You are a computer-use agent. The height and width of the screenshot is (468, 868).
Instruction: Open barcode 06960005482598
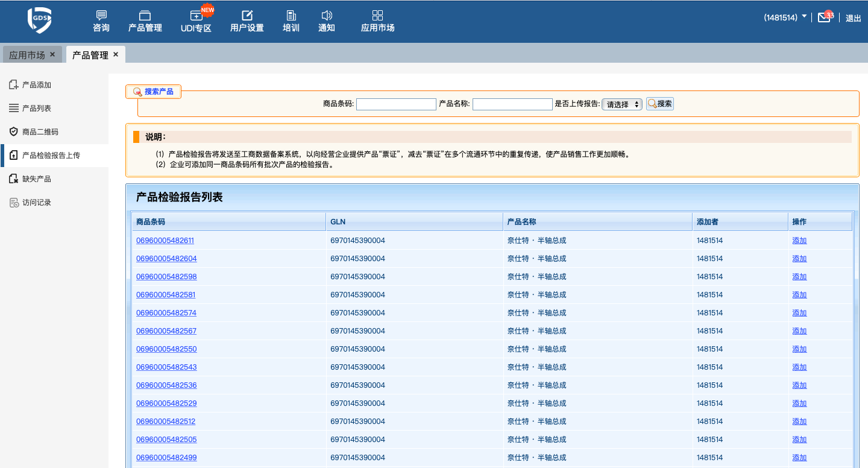[166, 277]
